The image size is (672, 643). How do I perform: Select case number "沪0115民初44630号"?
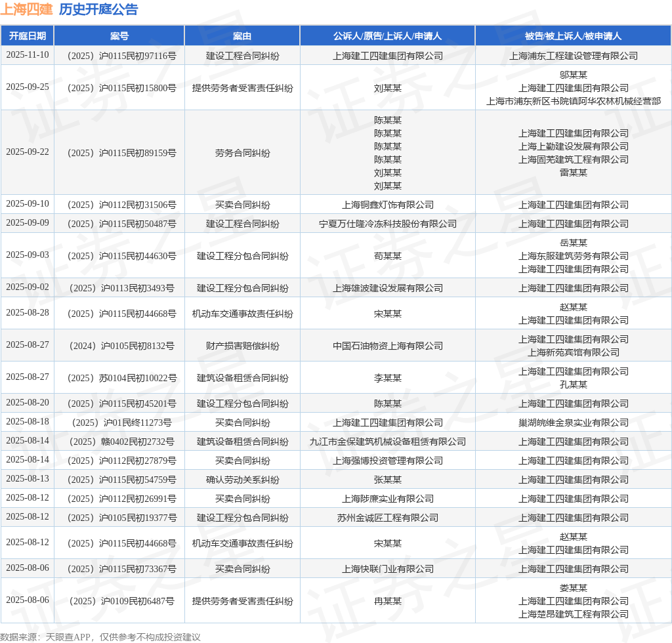click(x=121, y=256)
